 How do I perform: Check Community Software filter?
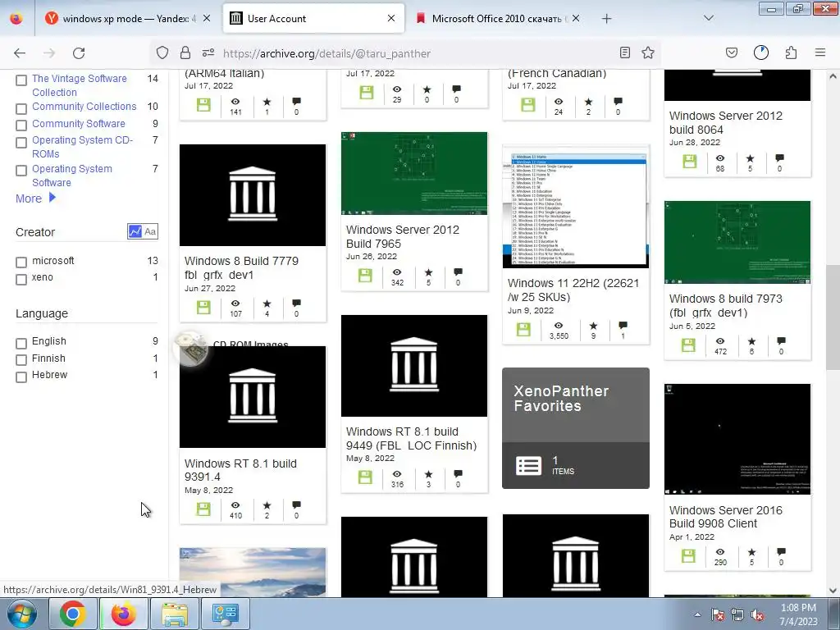[x=21, y=126]
